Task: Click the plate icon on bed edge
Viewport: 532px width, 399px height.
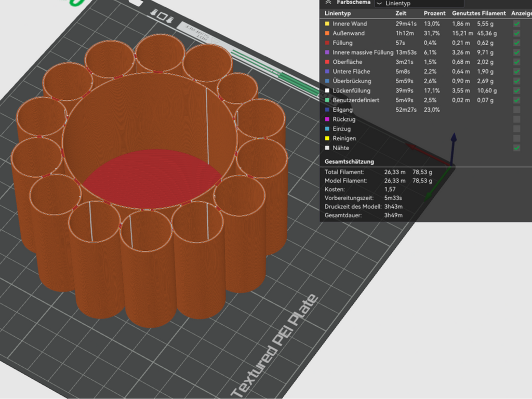Action: (162, 16)
